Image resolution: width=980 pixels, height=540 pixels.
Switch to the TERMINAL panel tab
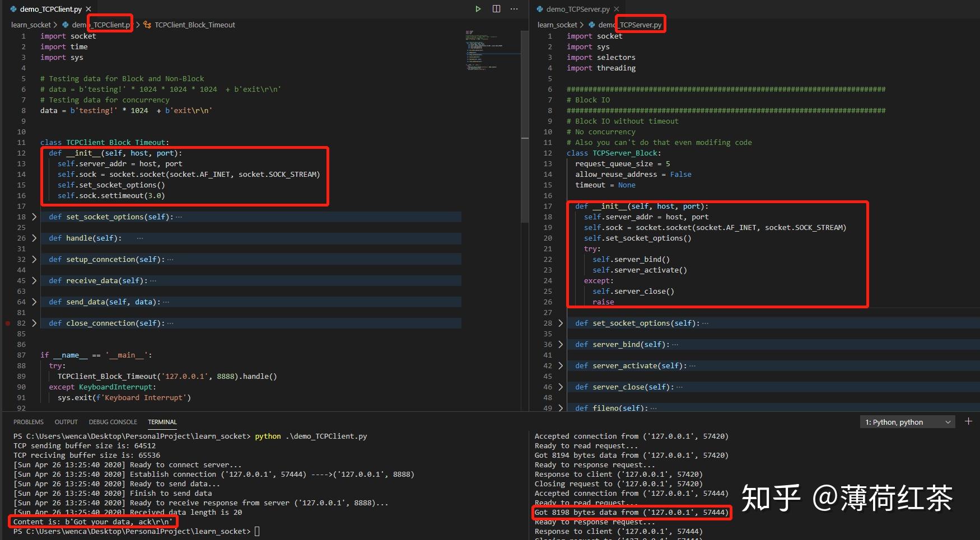tap(162, 422)
